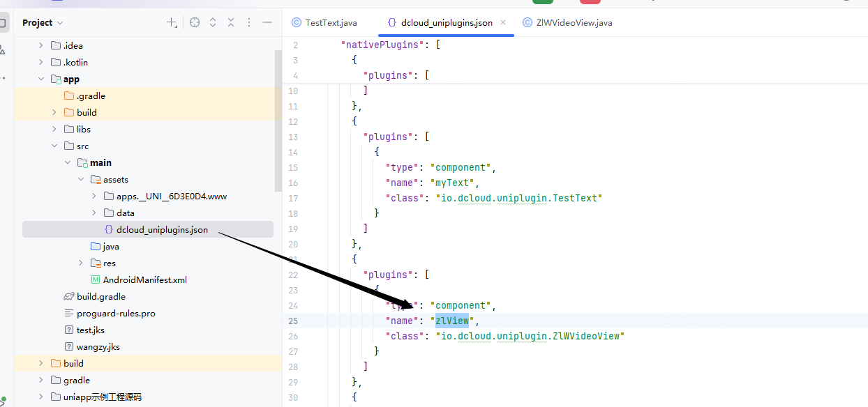Collapse the assets folder
The height and width of the screenshot is (407, 868).
pos(81,180)
